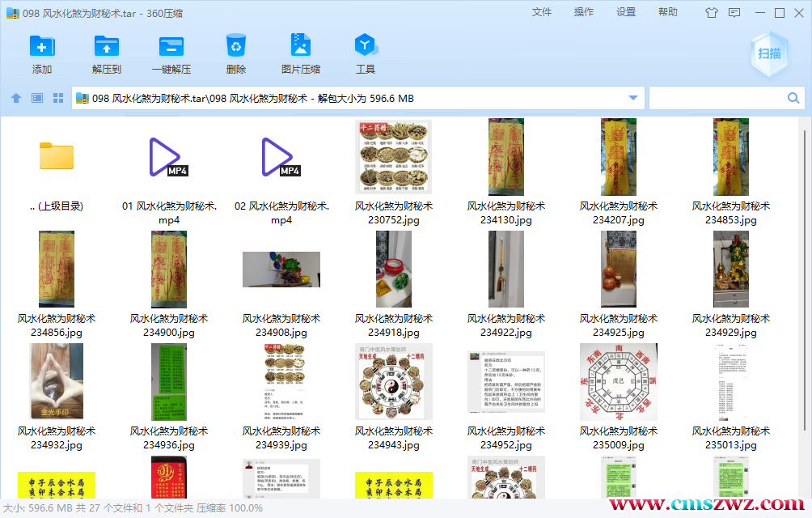Viewport: 812px width, 518px height.
Task: Open the 帮助 (Help) menu
Action: tap(667, 12)
